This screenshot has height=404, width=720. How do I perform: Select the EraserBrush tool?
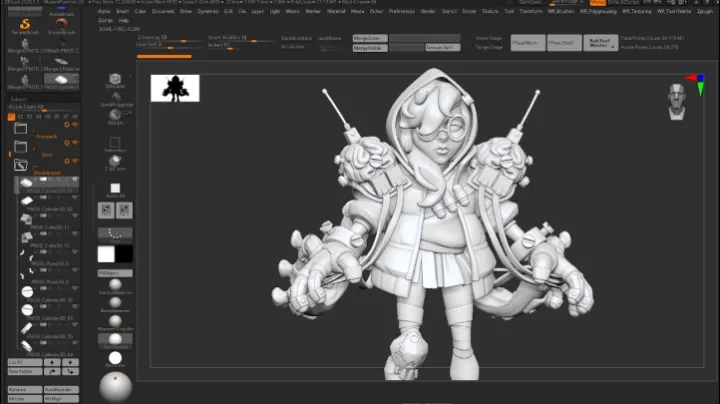pyautogui.click(x=62, y=25)
